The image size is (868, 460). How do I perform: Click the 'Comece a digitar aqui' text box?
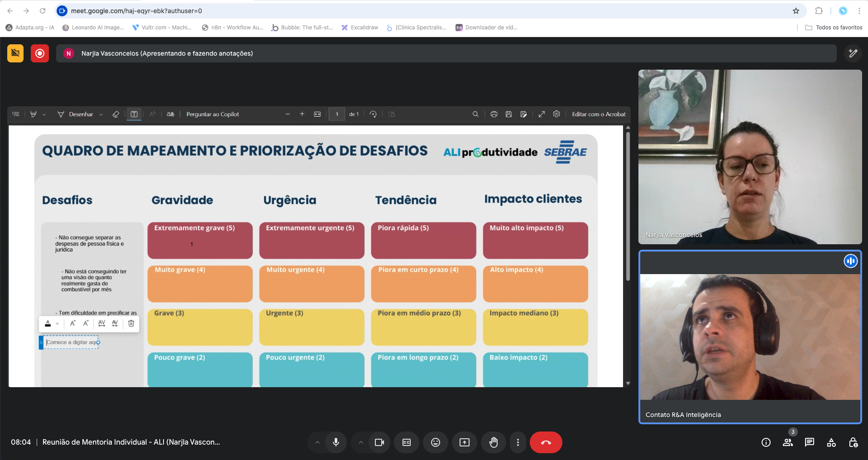tap(72, 342)
